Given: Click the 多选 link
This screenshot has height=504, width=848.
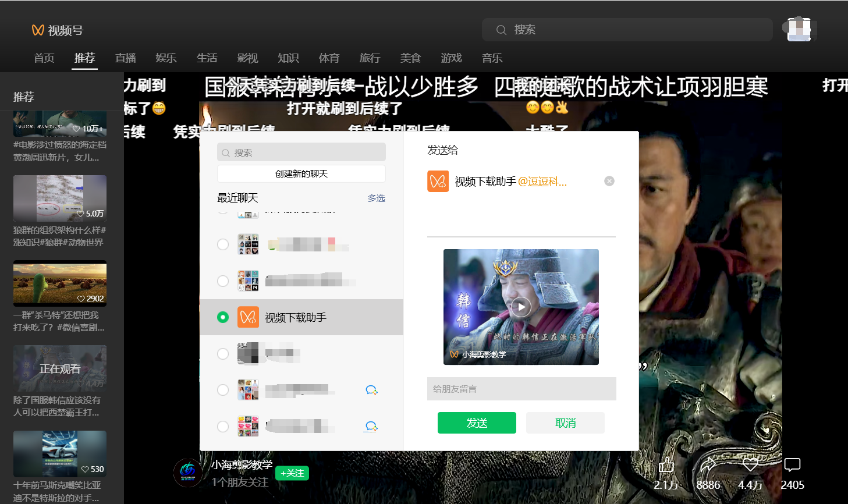Looking at the screenshot, I should (377, 198).
